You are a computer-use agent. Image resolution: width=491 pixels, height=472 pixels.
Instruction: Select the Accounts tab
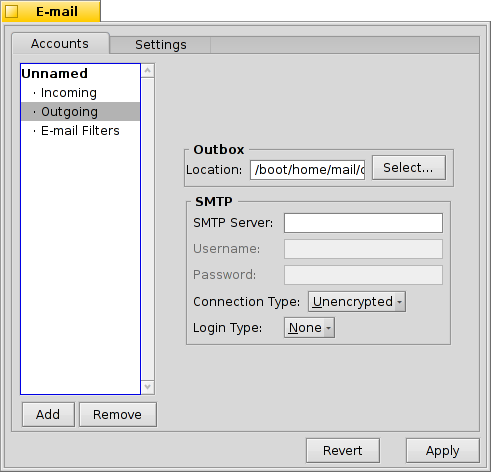coord(60,44)
